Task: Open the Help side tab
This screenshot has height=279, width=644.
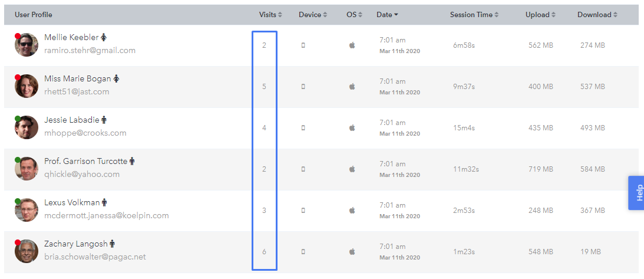Action: click(636, 193)
